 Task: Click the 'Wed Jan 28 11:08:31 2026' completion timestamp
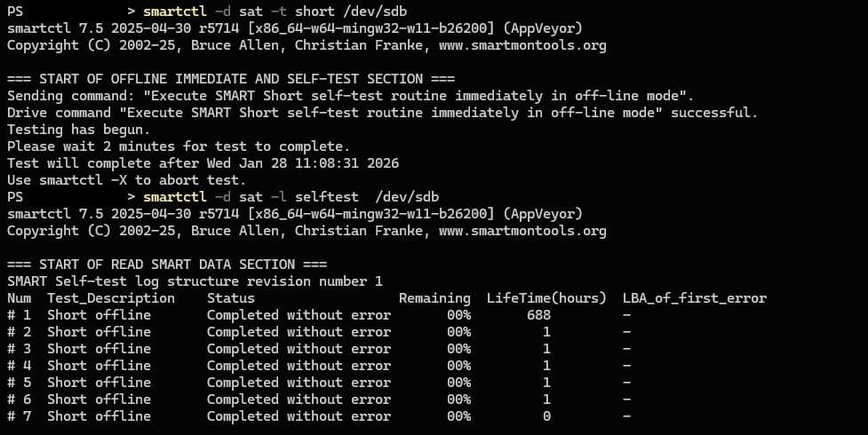[303, 163]
